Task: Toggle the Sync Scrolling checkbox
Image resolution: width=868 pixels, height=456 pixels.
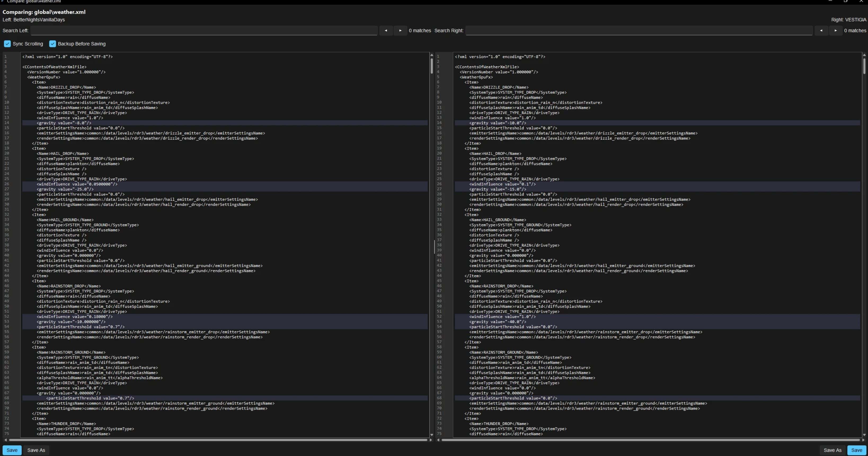Action: coord(7,44)
